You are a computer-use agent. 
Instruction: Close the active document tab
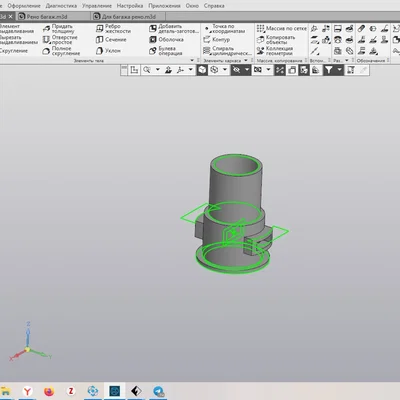point(10,16)
